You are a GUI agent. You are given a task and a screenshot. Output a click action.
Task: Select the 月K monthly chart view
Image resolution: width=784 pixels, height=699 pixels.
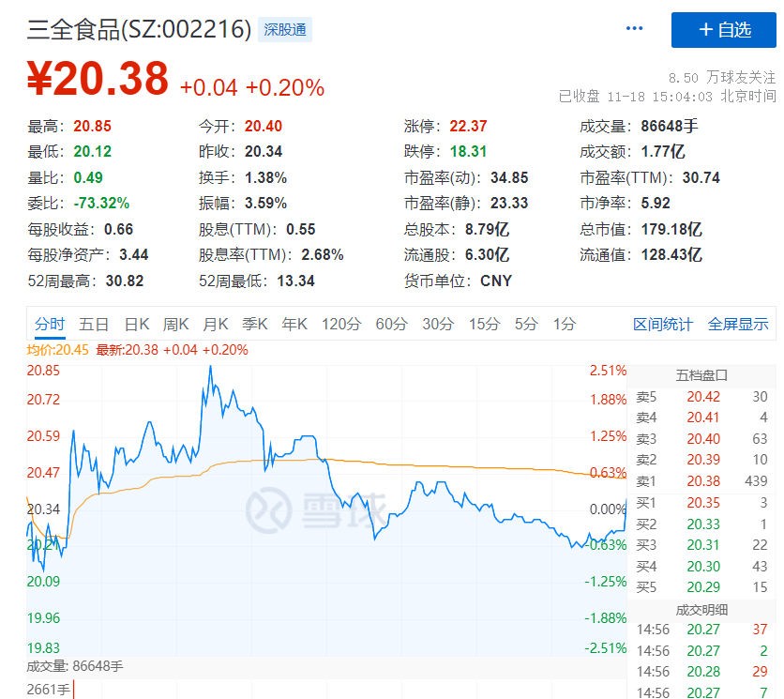tap(217, 323)
